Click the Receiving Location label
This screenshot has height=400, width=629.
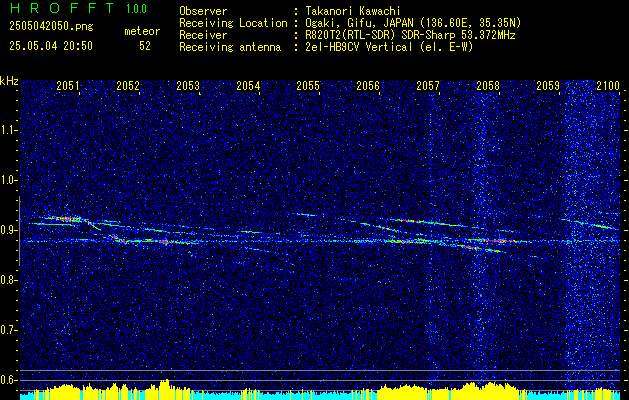233,23
